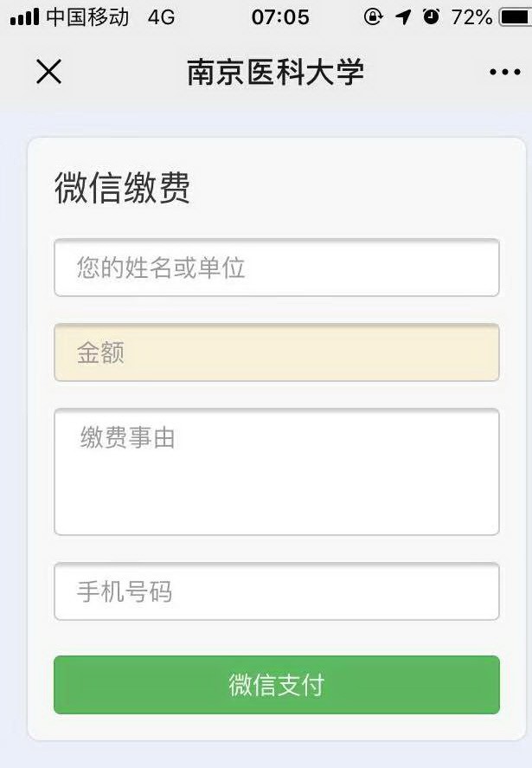Screen dimensions: 532x768
Task: Tap the battery icon in status bar
Action: point(515,17)
